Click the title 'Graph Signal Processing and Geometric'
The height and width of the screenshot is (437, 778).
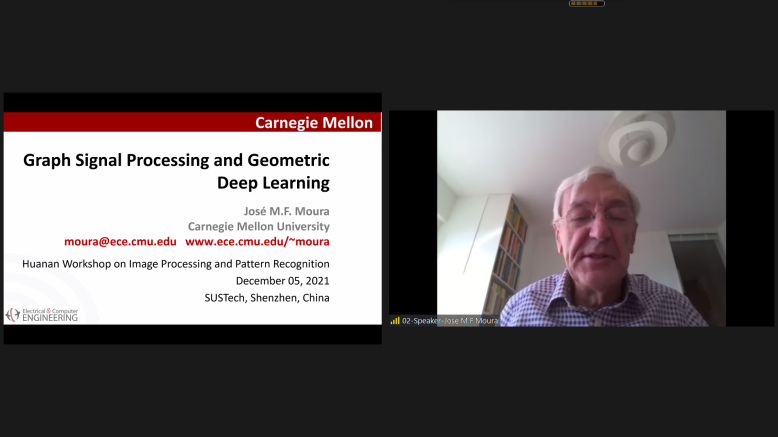[176, 160]
